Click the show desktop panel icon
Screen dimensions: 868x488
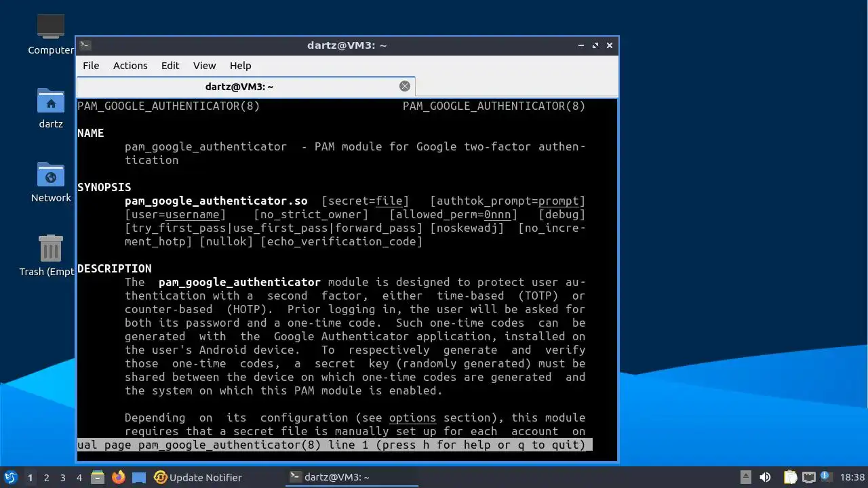(139, 477)
